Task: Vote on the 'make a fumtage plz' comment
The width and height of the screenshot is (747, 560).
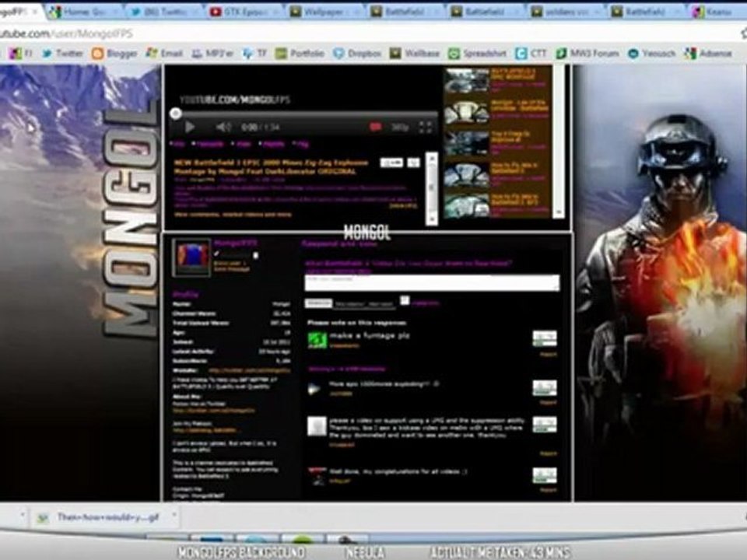Action: click(545, 338)
